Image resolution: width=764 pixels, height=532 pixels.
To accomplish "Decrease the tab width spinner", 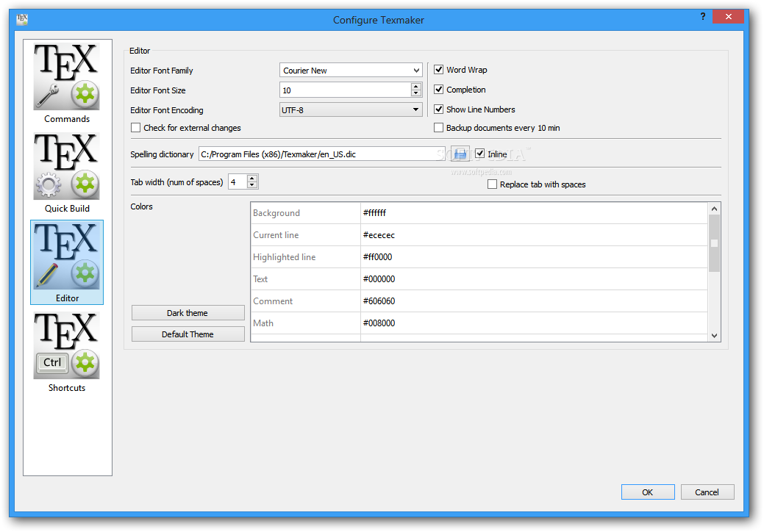I will [252, 185].
